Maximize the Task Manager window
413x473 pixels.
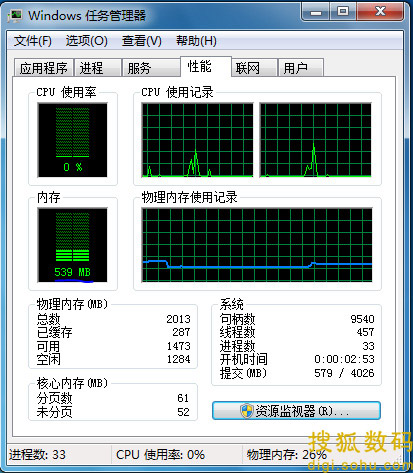343,12
